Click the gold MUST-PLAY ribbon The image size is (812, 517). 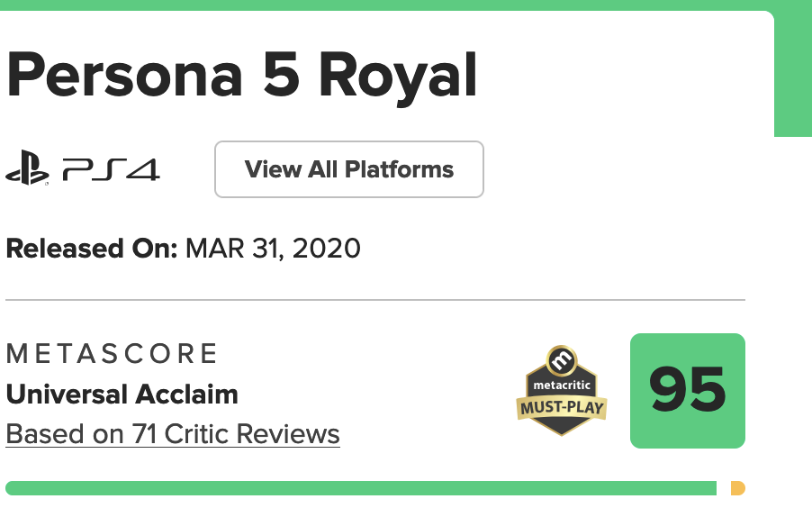(x=562, y=408)
